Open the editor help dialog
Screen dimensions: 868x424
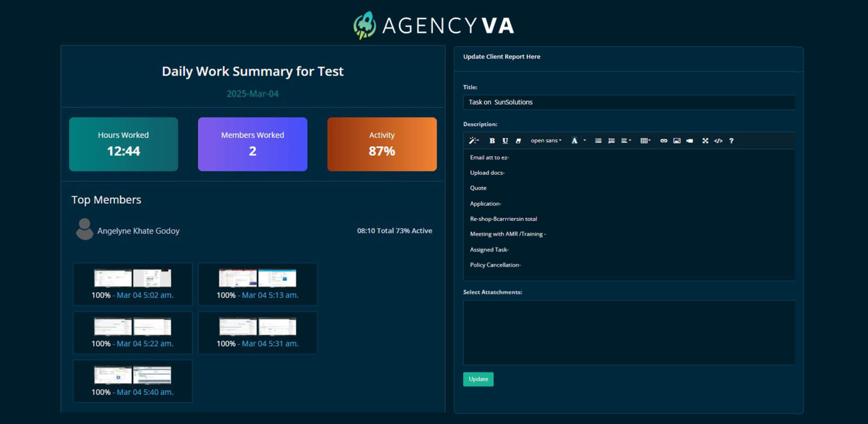[x=732, y=141]
